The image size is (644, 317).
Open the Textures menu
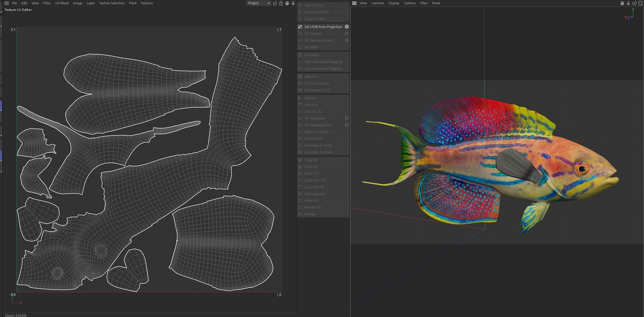[x=147, y=3]
